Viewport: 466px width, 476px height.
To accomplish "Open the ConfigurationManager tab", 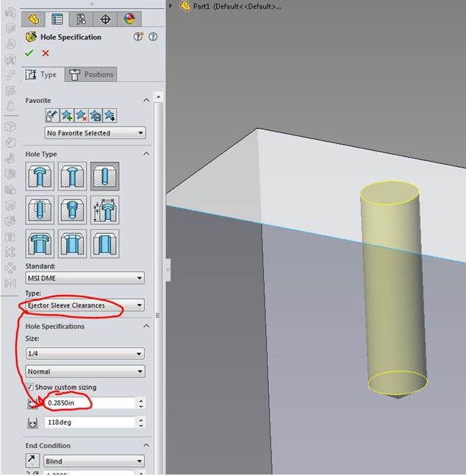I will 81,19.
